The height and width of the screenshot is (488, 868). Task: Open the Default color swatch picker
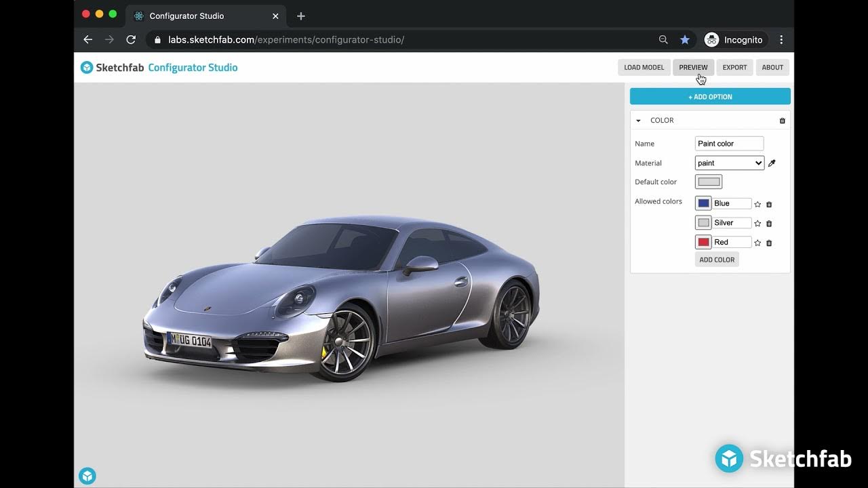(x=709, y=182)
